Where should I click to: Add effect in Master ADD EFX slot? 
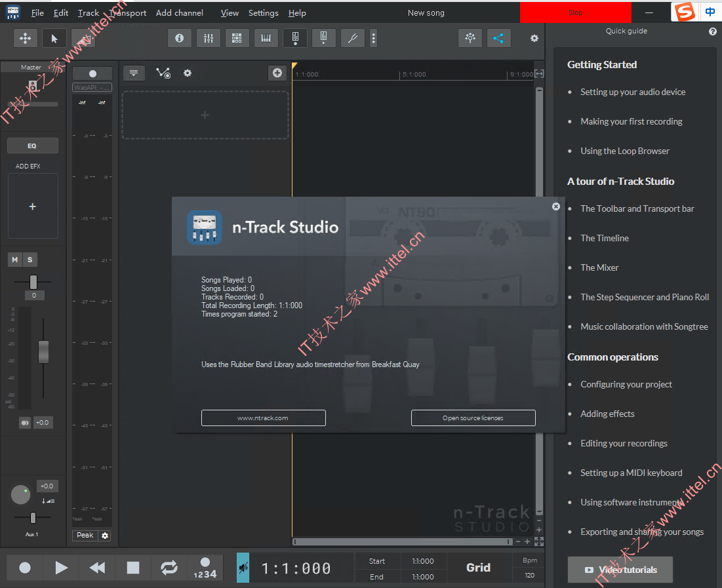[x=33, y=206]
